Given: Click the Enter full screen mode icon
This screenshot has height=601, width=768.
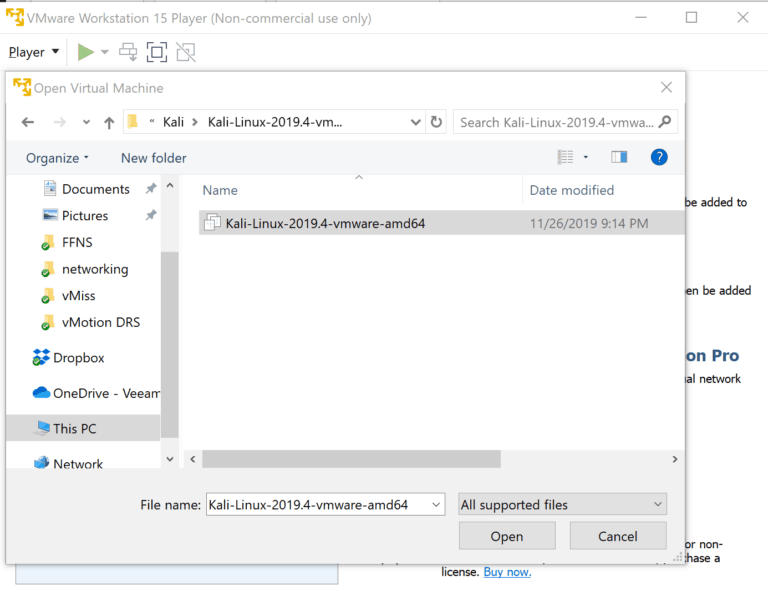Looking at the screenshot, I should coord(156,52).
